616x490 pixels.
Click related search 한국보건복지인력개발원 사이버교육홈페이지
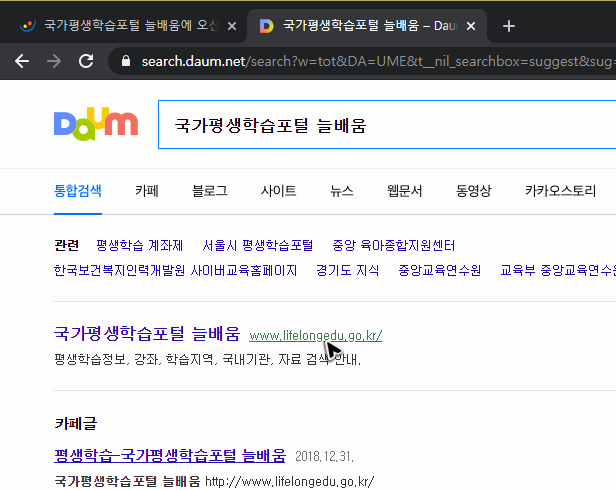(175, 270)
